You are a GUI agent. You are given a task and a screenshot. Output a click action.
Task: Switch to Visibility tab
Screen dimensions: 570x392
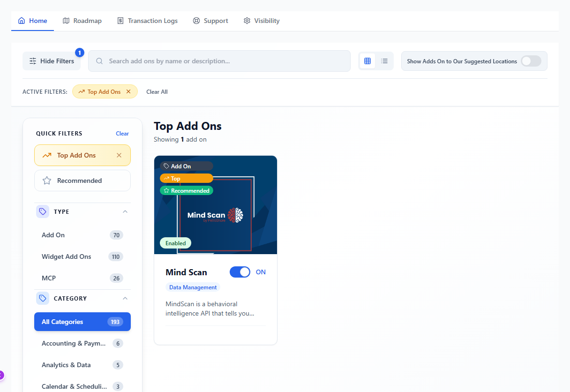click(262, 21)
